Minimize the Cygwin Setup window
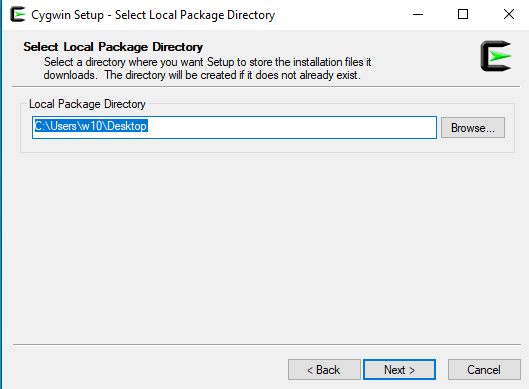Viewport: 529px width, 389px height. [418, 15]
